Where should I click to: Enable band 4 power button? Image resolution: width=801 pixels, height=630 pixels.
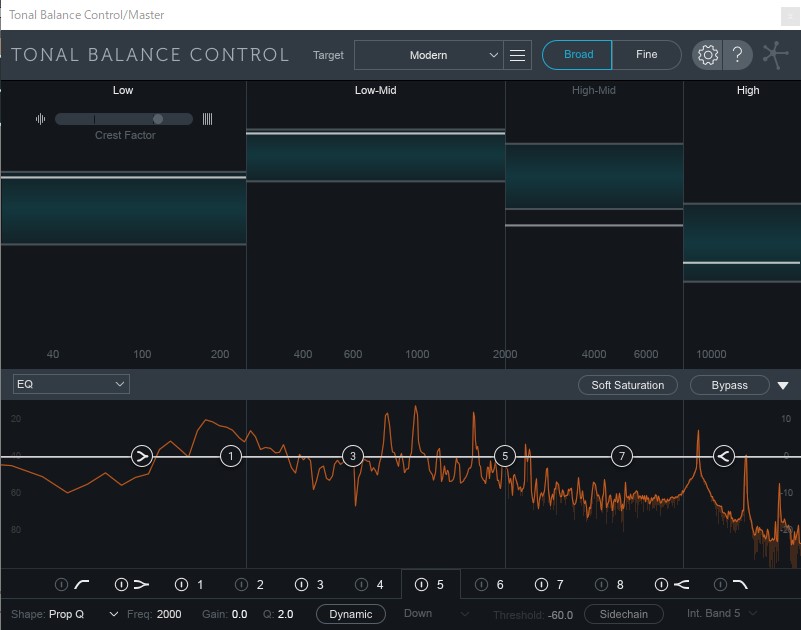coord(361,584)
